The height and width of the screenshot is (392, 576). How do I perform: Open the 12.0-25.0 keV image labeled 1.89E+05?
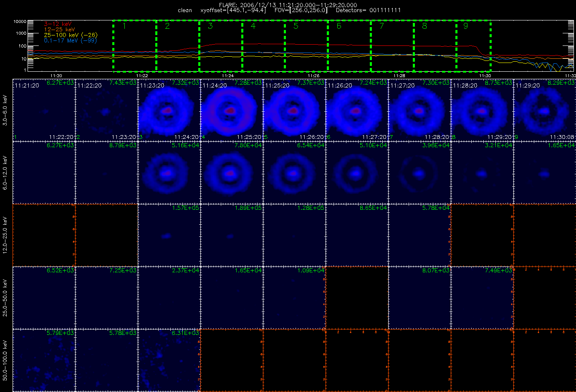tap(232, 235)
